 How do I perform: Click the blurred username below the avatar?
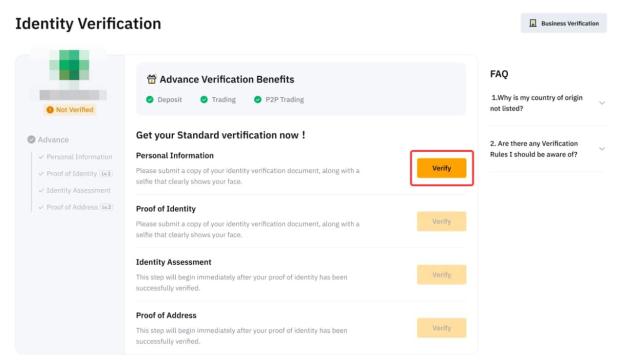pos(73,95)
